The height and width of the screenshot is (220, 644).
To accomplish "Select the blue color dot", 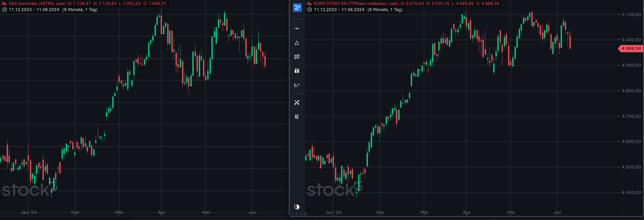I will click(292, 214).
